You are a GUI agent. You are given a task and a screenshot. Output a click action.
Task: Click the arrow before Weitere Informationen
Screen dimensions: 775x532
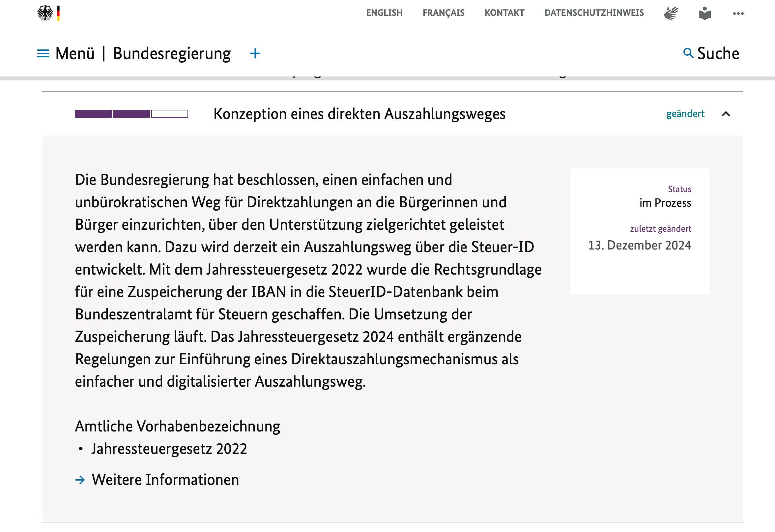point(80,480)
